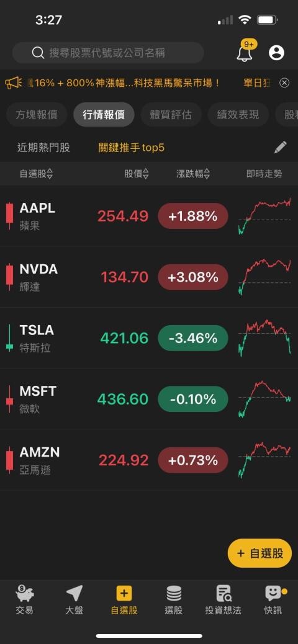Sort the list by 股價 column

137,174
